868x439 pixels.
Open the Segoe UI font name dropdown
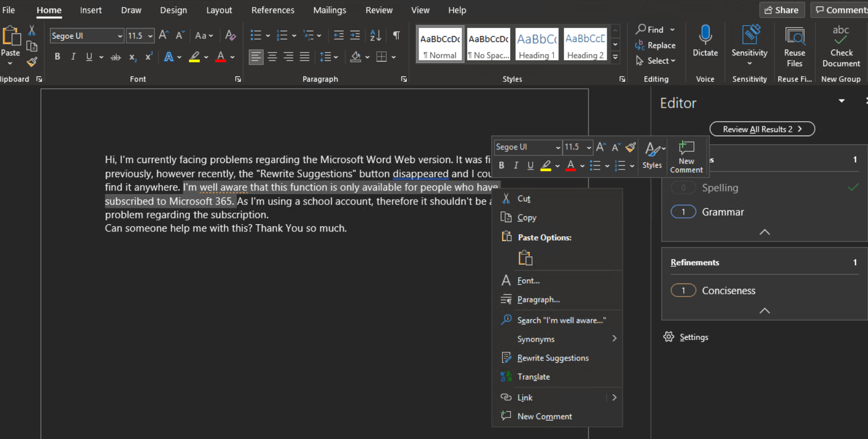click(x=120, y=36)
